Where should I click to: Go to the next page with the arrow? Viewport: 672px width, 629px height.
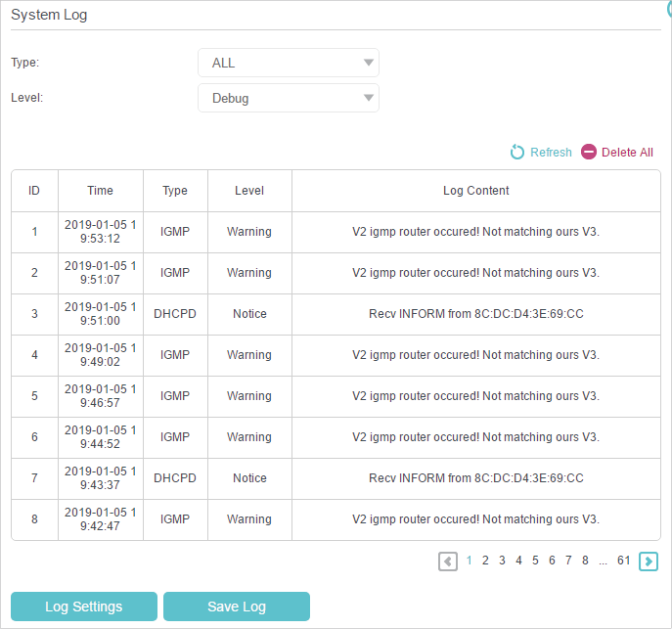click(648, 562)
